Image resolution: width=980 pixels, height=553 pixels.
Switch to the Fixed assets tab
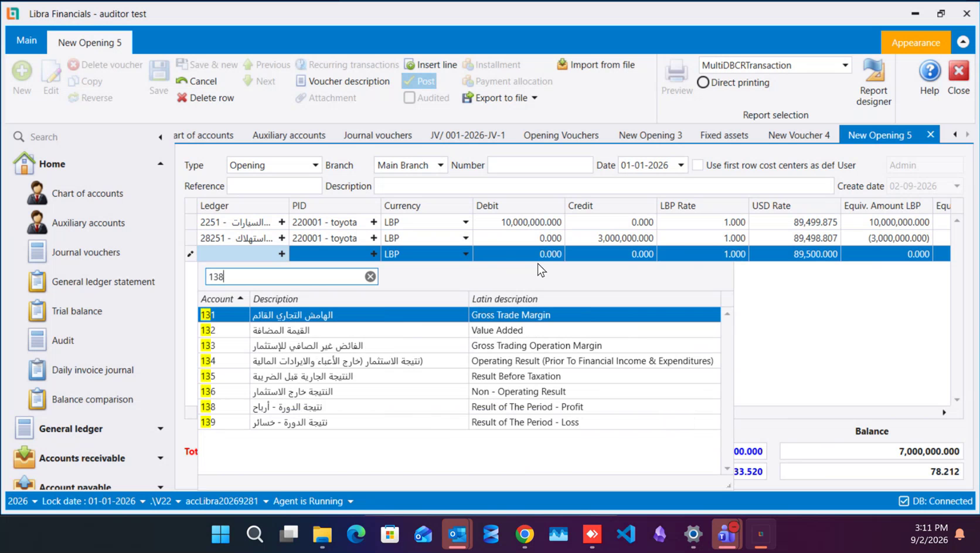[724, 135]
